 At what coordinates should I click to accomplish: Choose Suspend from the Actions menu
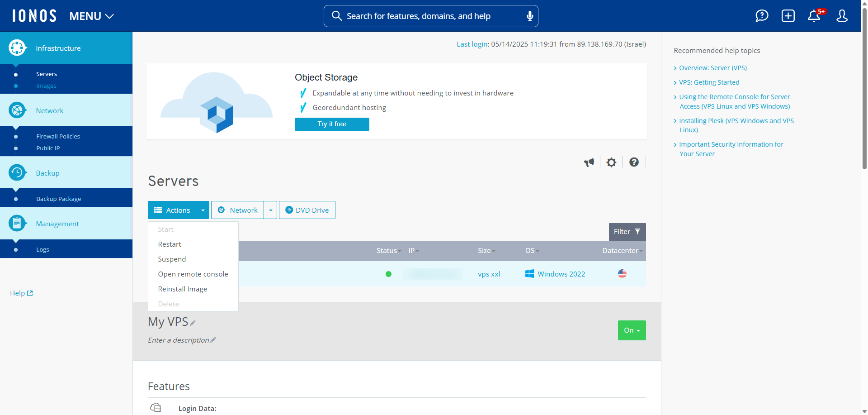[x=172, y=259]
